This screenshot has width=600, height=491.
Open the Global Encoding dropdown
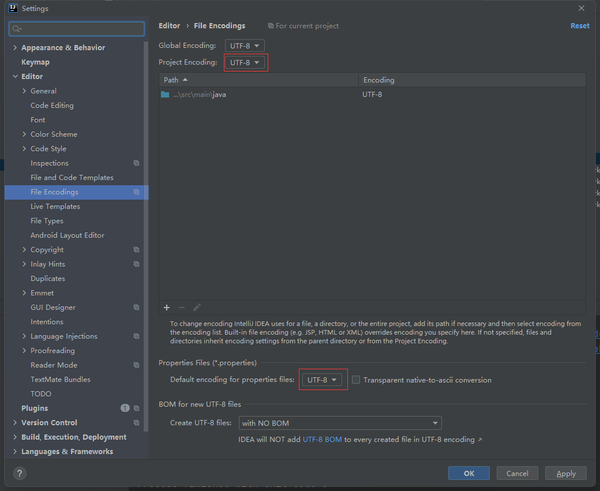pyautogui.click(x=245, y=45)
